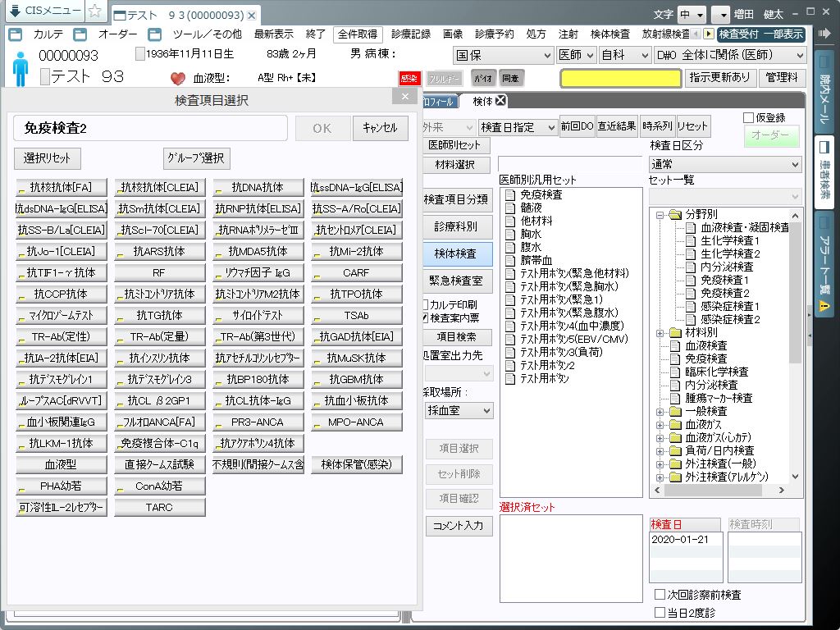Screen dimensions: 840x630
Task: Click the red heart blood-type icon
Action: click(178, 78)
